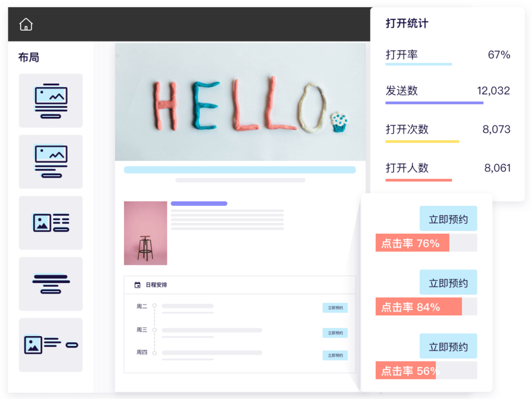Choose the image with left-aligned text layout
Screen dimensions: 532x399
(50, 162)
